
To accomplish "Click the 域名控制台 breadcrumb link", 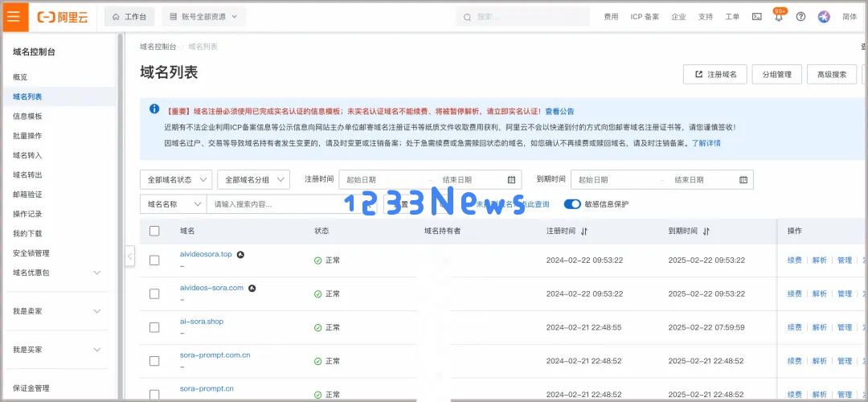I will click(x=158, y=47).
